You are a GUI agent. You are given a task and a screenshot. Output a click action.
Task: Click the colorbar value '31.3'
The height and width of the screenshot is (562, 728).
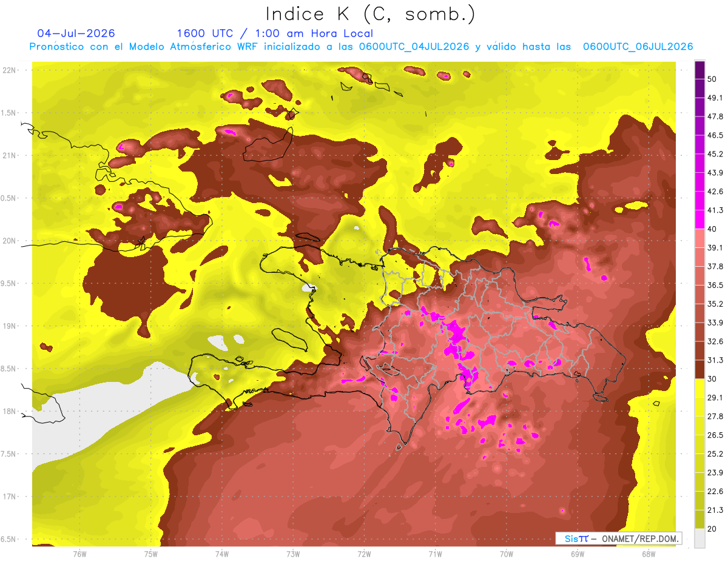[x=715, y=360]
